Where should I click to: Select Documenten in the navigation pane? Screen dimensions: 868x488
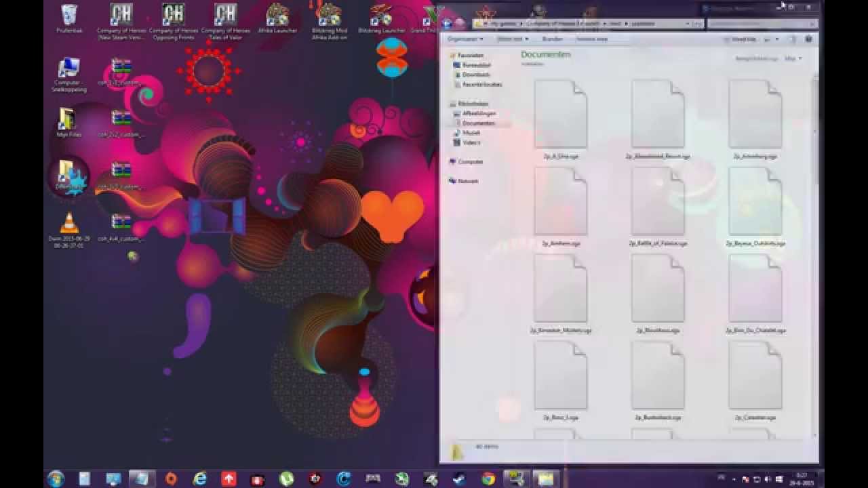coord(479,123)
